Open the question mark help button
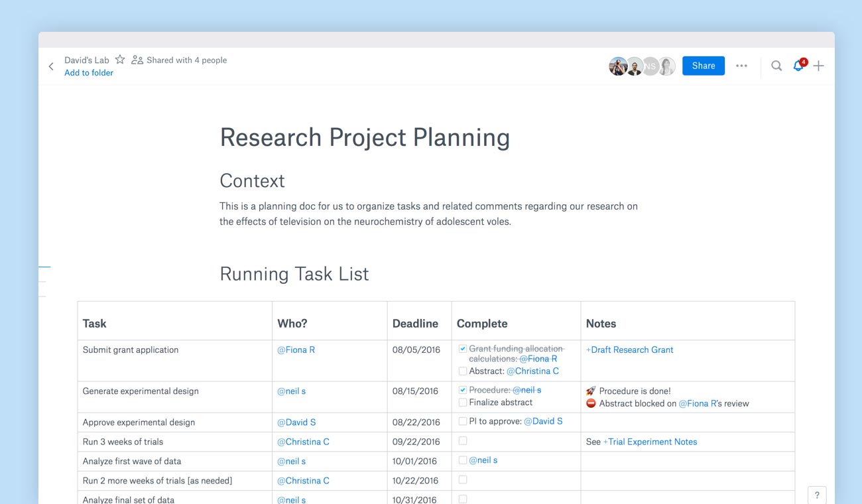Viewport: 862px width, 504px height. point(817,495)
